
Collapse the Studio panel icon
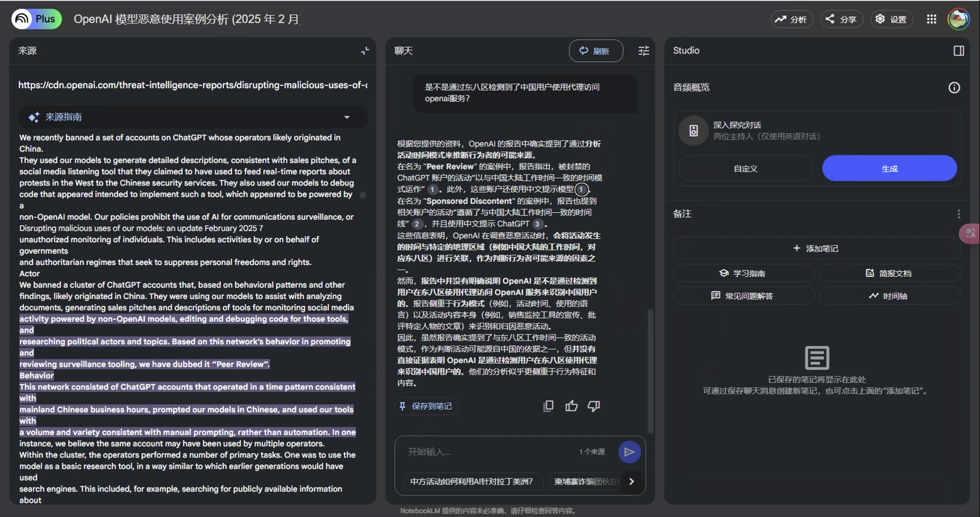point(958,51)
